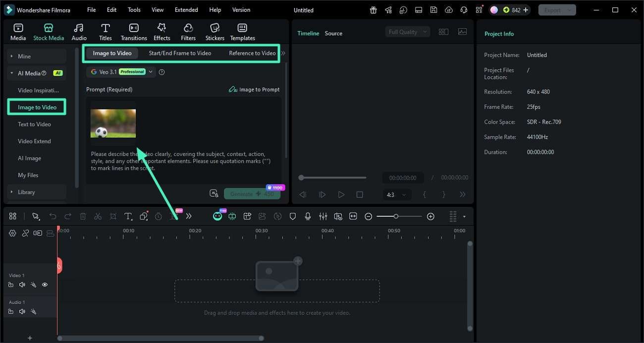Viewport: 644px width, 343px height.
Task: Open the Stickers library
Action: point(215,31)
